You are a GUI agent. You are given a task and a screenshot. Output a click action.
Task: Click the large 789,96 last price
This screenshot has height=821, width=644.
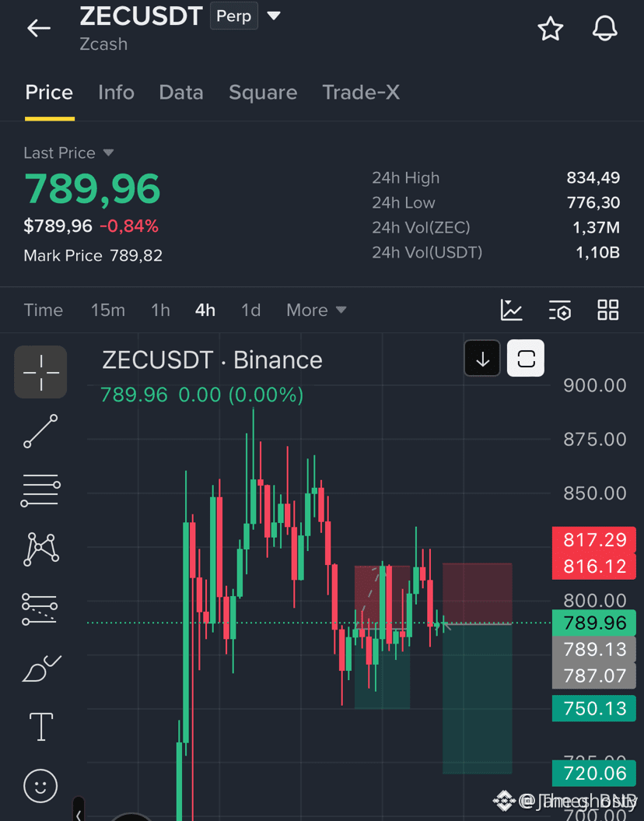click(92, 188)
